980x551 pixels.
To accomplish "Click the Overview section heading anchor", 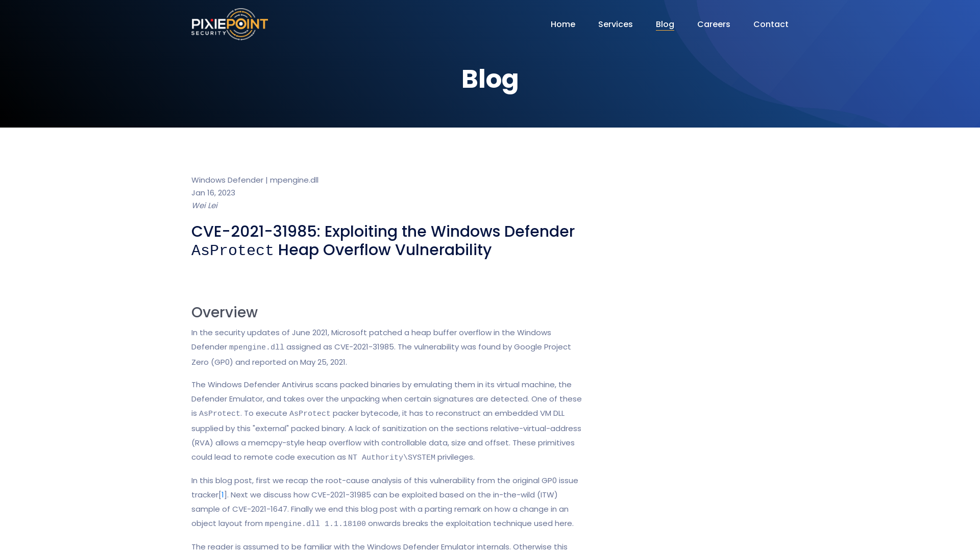I will click(224, 312).
